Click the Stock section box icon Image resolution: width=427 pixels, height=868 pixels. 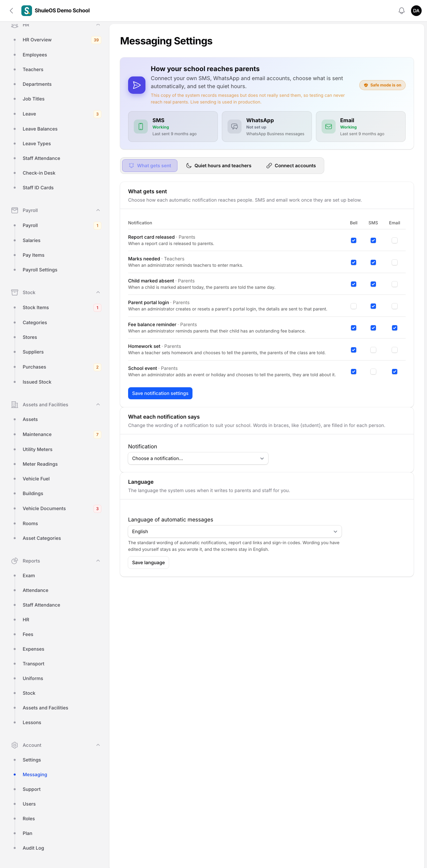point(14,292)
